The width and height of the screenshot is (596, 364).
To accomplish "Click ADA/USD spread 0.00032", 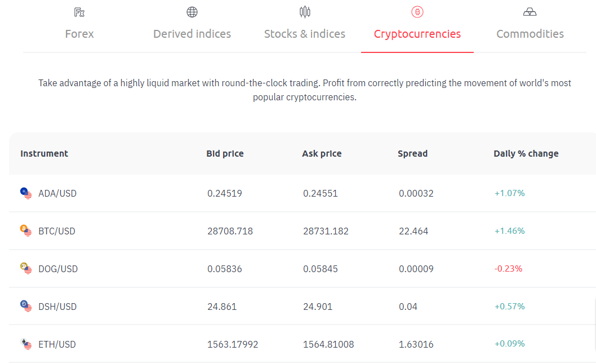I will (416, 193).
